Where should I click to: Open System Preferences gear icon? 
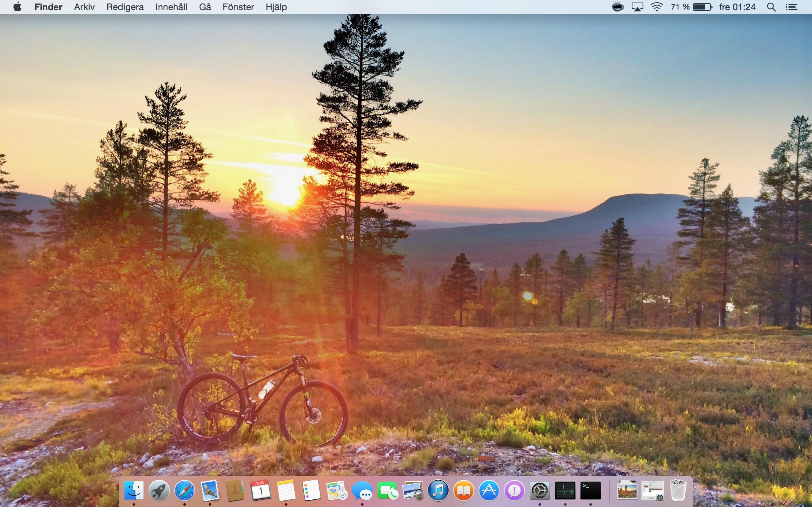click(x=539, y=491)
